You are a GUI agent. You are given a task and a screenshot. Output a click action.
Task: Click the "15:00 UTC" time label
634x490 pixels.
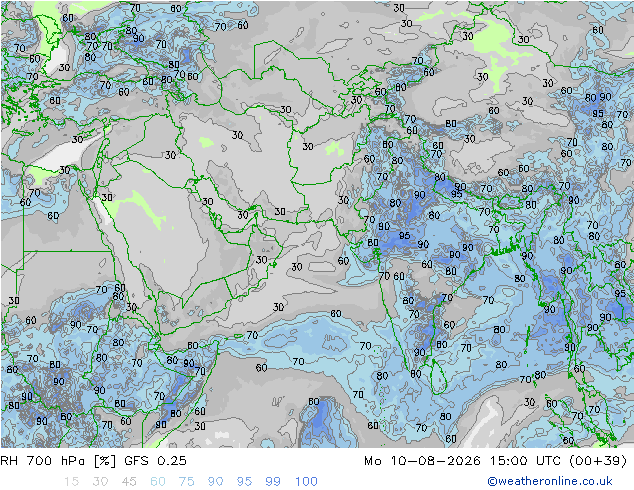[x=527, y=461]
